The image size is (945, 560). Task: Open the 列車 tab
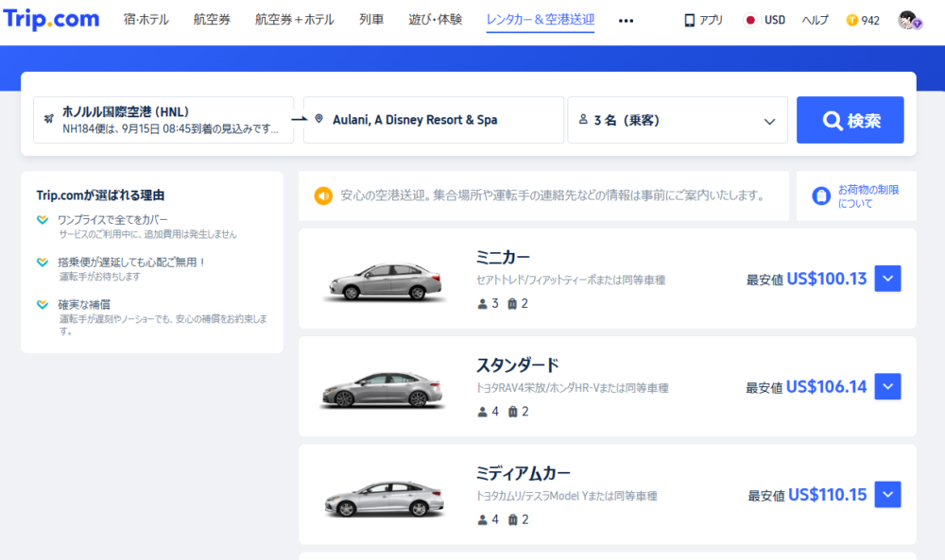[371, 20]
